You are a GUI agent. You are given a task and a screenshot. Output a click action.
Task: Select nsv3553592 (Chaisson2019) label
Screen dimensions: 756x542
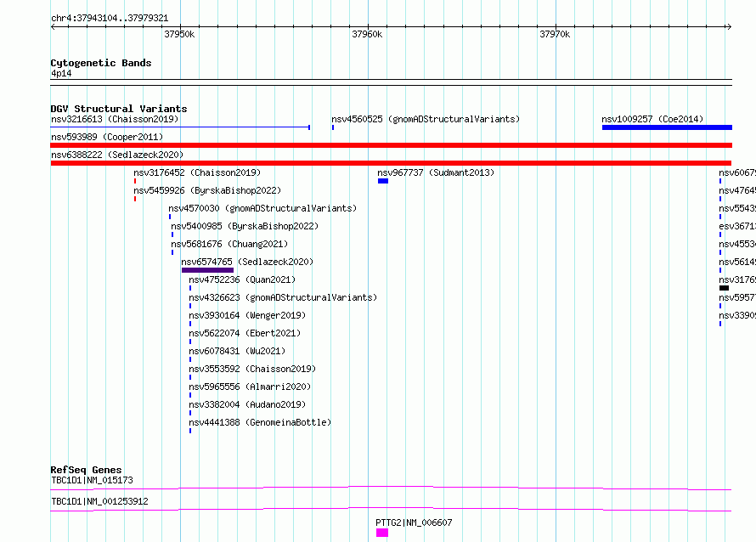(x=252, y=369)
